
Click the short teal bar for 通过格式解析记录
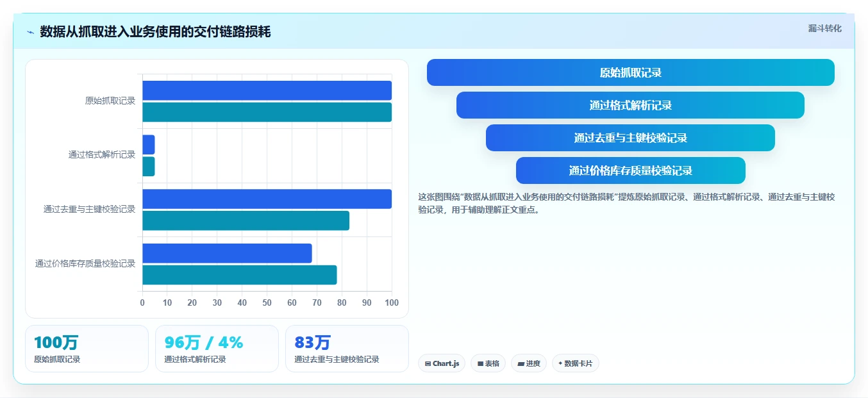(148, 167)
